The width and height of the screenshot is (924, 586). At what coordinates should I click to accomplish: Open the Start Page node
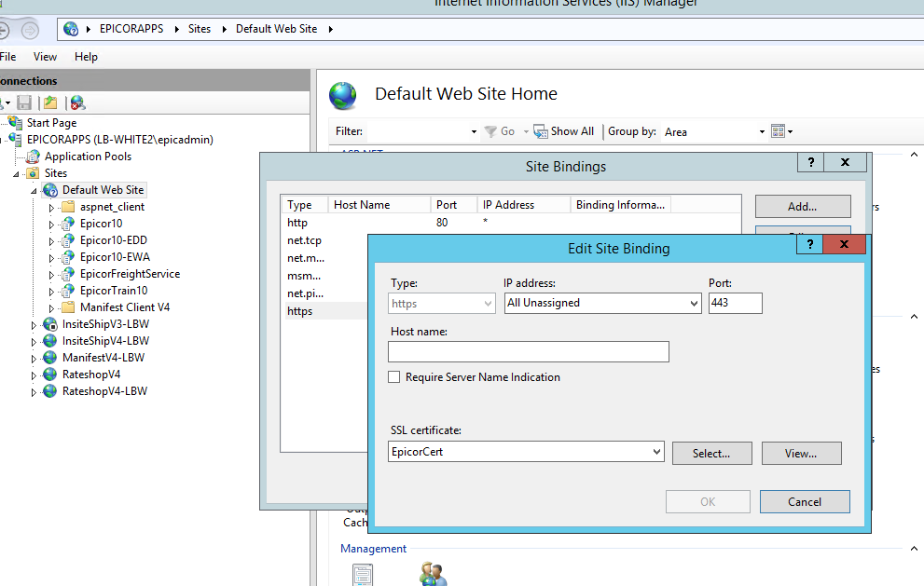tap(51, 122)
